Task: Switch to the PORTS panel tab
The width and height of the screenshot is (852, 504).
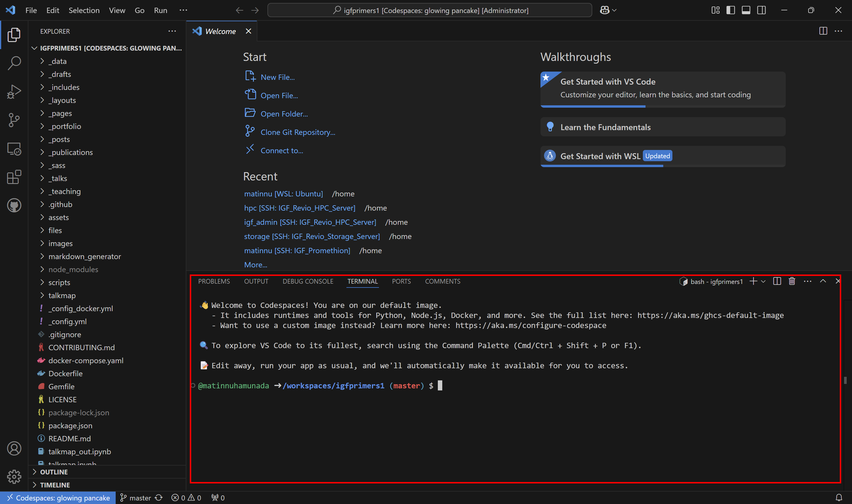Action: [x=401, y=281]
